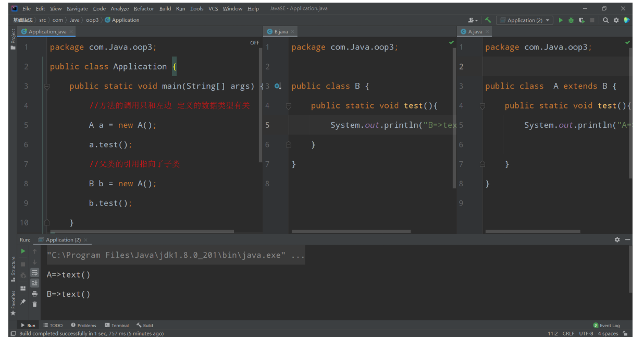Hide the Run panel with minimize icon

[627, 239]
